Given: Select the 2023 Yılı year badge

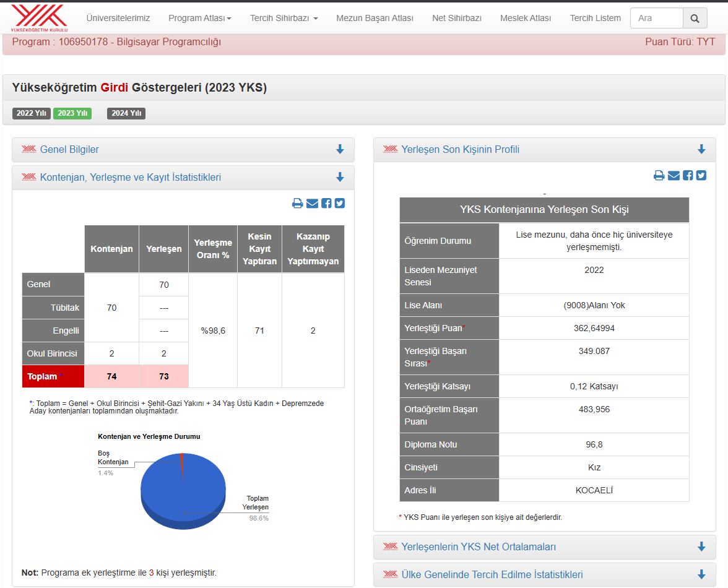Looking at the screenshot, I should 72,113.
